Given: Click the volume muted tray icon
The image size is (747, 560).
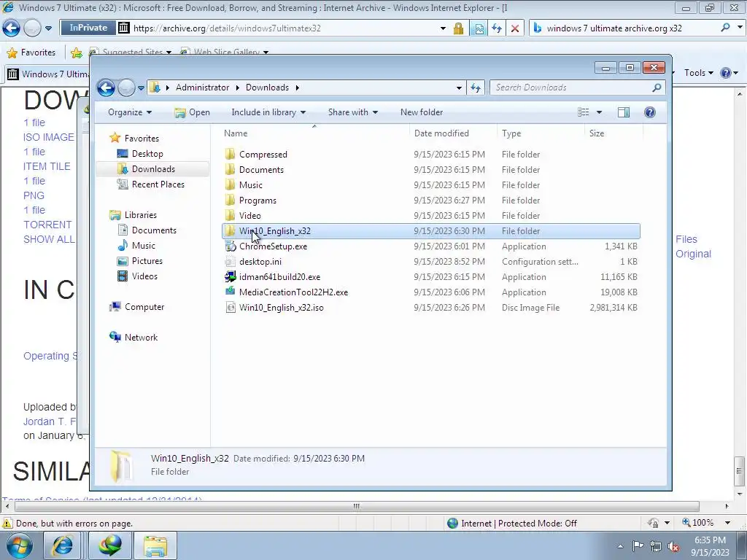Looking at the screenshot, I should [673, 546].
